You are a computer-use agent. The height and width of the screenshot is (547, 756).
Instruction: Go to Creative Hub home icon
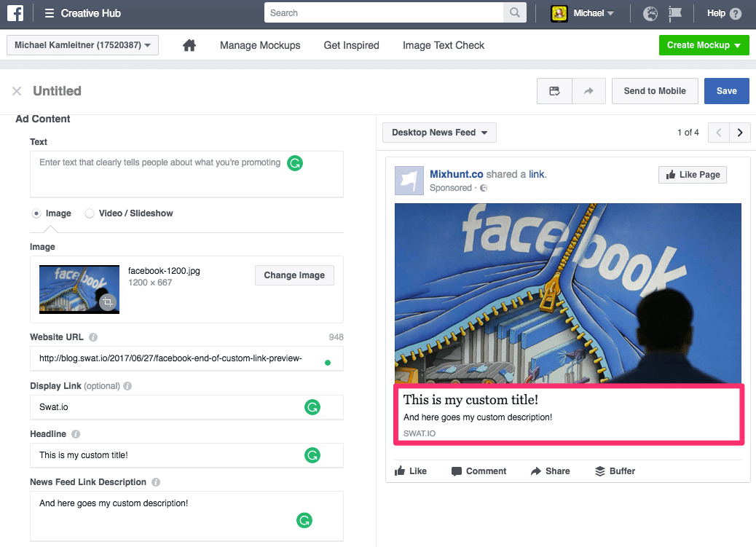point(189,45)
